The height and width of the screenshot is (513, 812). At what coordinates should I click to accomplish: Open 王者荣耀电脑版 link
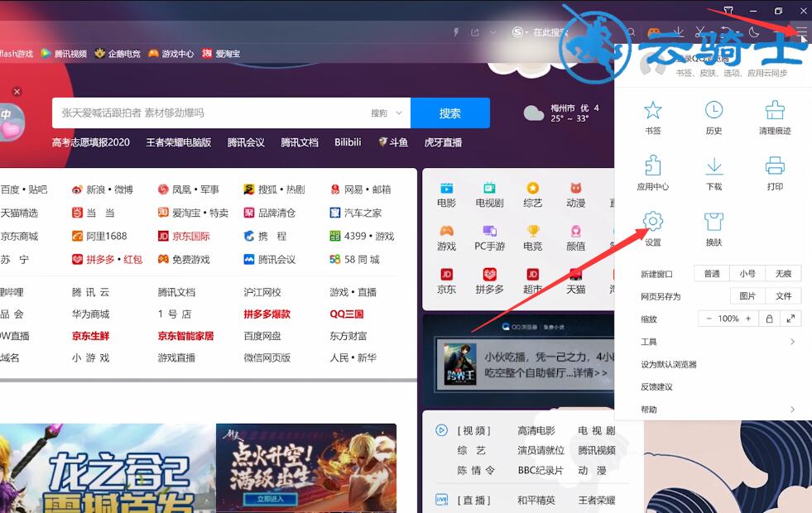point(179,142)
